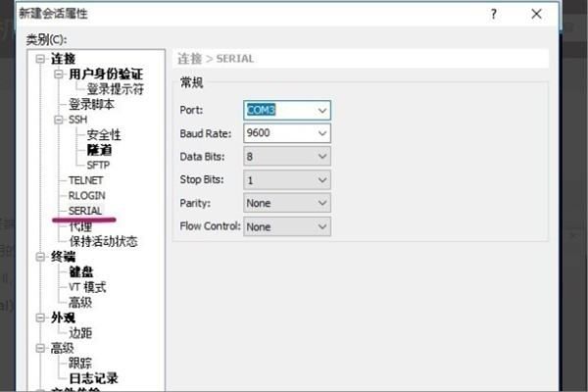Viewport: 588px width, 392px height.
Task: Select 边距 tree item
Action: (80, 333)
